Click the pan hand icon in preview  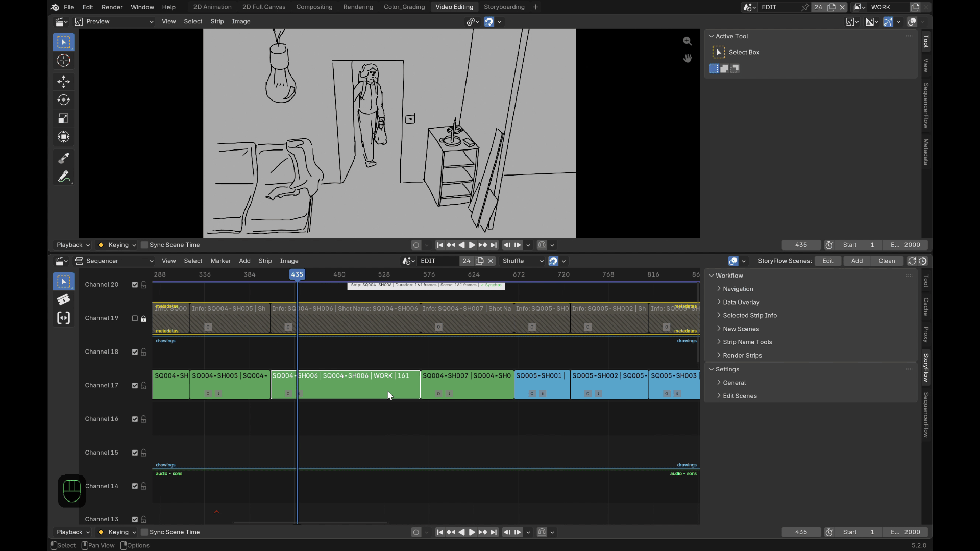pyautogui.click(x=688, y=58)
